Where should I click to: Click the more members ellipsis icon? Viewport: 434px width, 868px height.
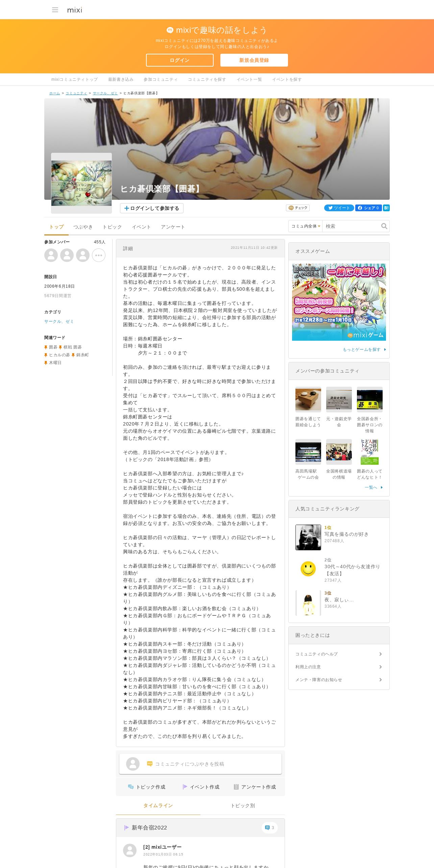99,255
